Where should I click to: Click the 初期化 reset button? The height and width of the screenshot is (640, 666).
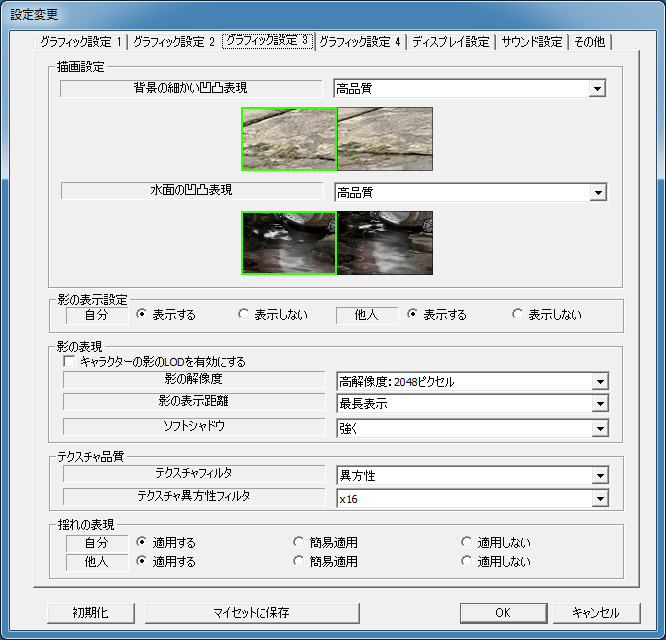pyautogui.click(x=90, y=612)
